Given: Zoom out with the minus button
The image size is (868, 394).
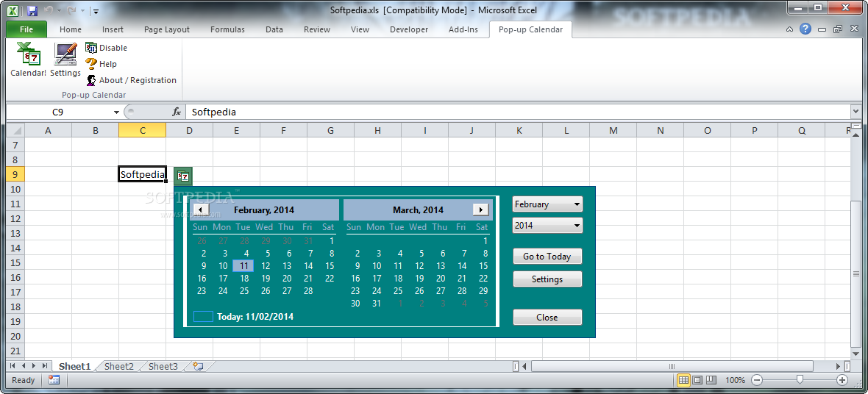Looking at the screenshot, I should click(757, 380).
